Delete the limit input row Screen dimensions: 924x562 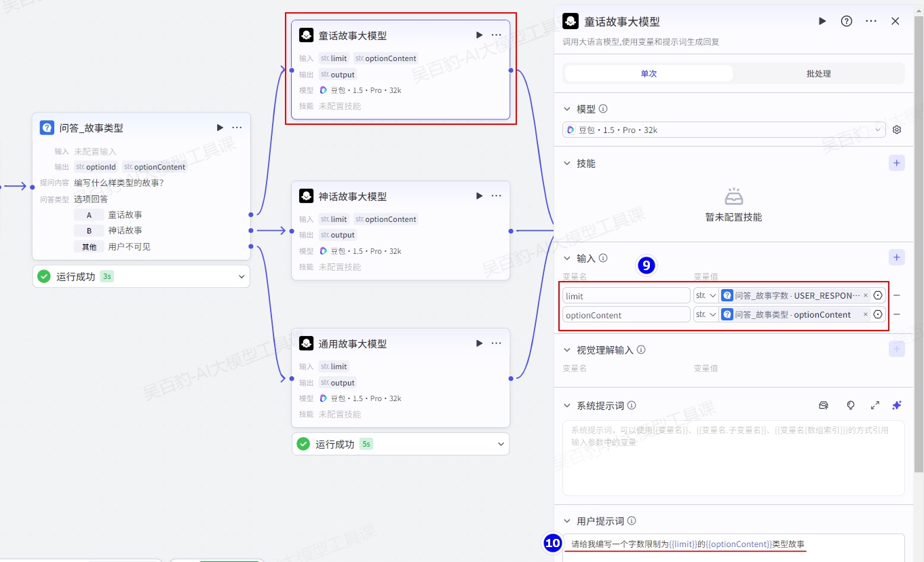click(897, 296)
